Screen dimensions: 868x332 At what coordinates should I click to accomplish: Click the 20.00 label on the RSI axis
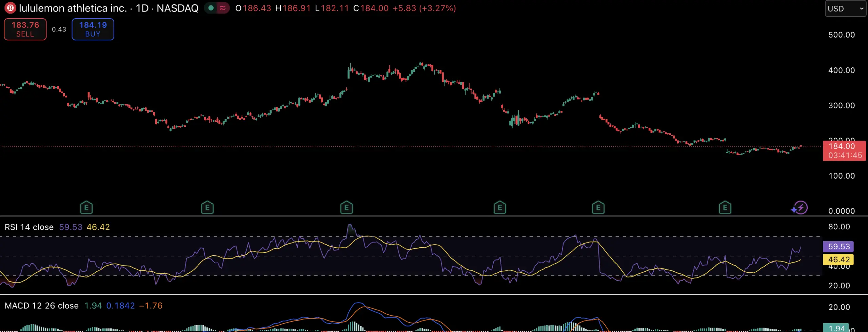point(839,286)
